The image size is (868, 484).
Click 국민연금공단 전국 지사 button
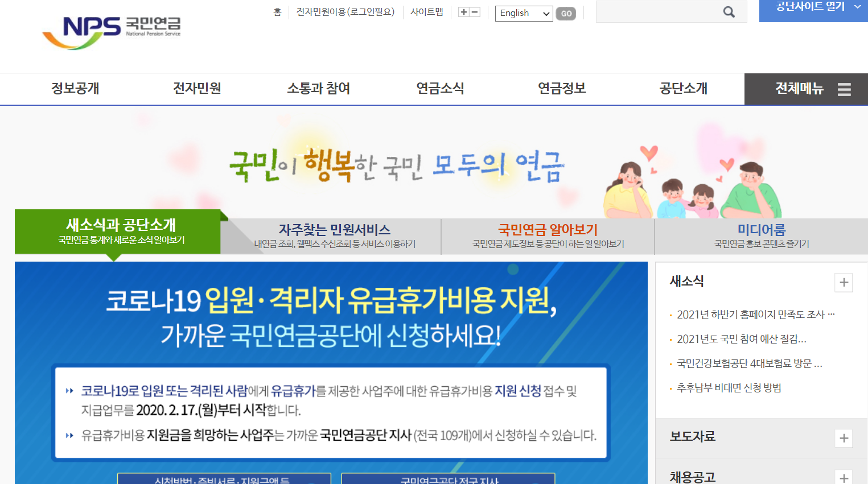(x=448, y=479)
